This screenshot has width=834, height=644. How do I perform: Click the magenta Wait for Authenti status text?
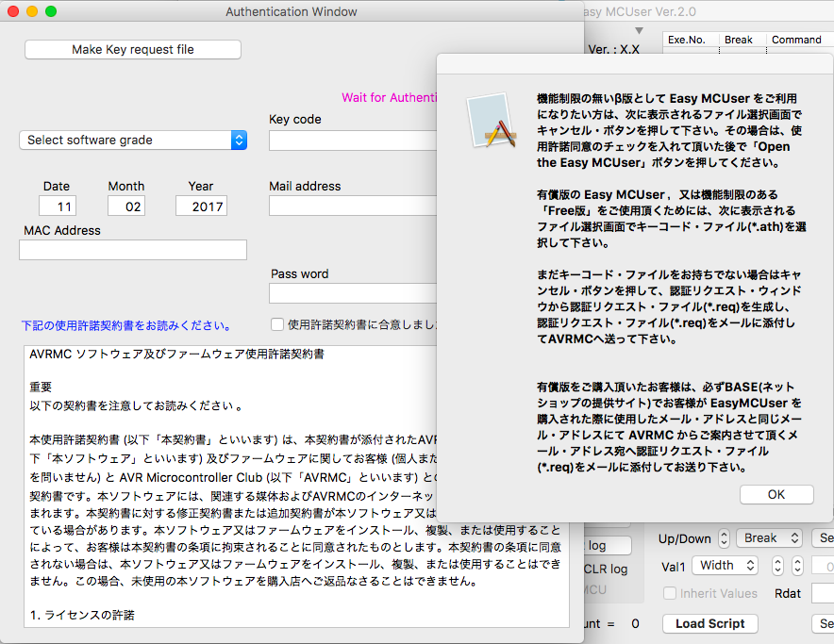pyautogui.click(x=389, y=98)
